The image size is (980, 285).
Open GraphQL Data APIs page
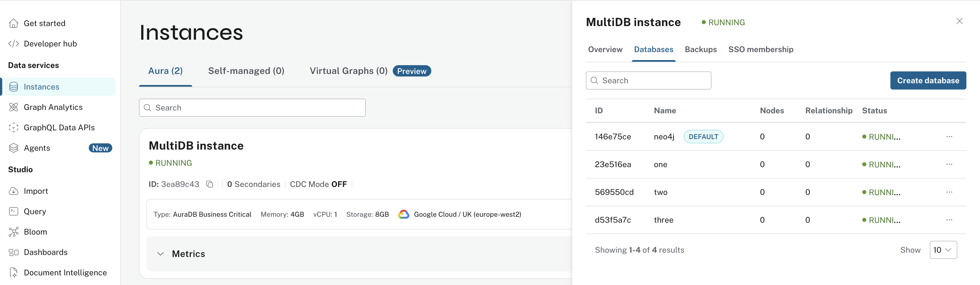pyautogui.click(x=59, y=128)
